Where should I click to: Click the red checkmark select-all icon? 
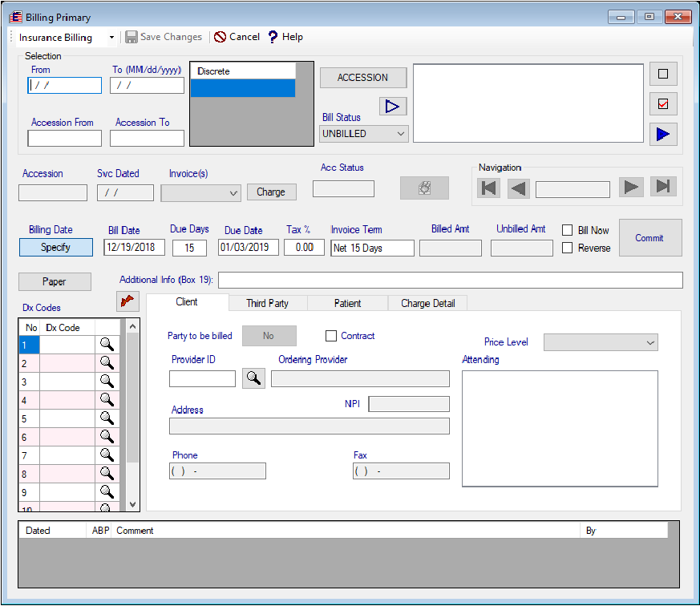point(662,104)
